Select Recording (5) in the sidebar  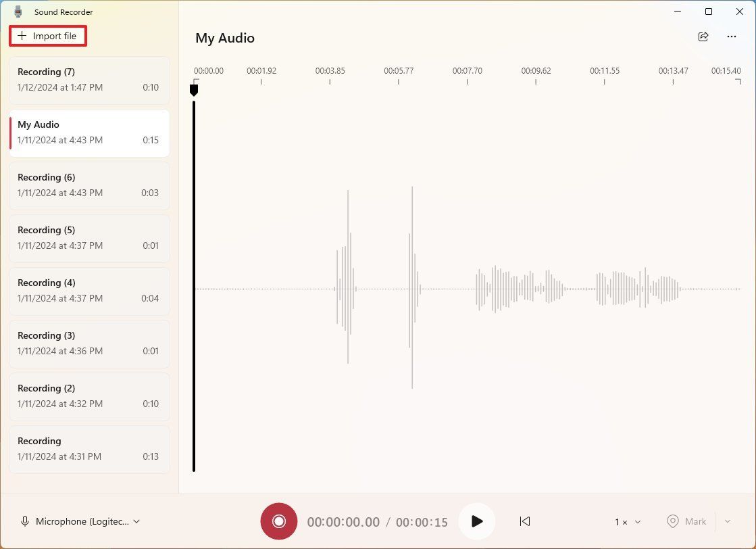89,237
